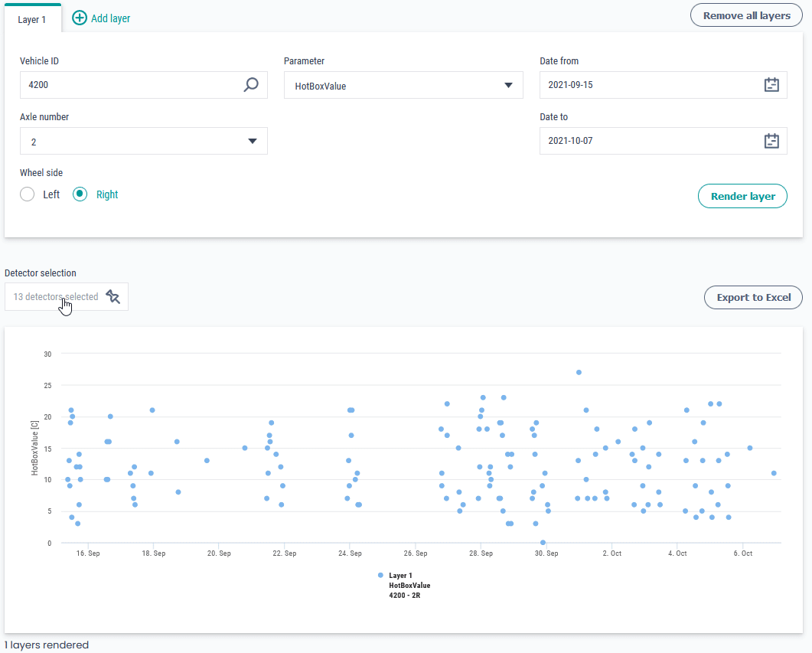This screenshot has width=812, height=653.
Task: Switch to the Layer 1 tab
Action: [32, 19]
